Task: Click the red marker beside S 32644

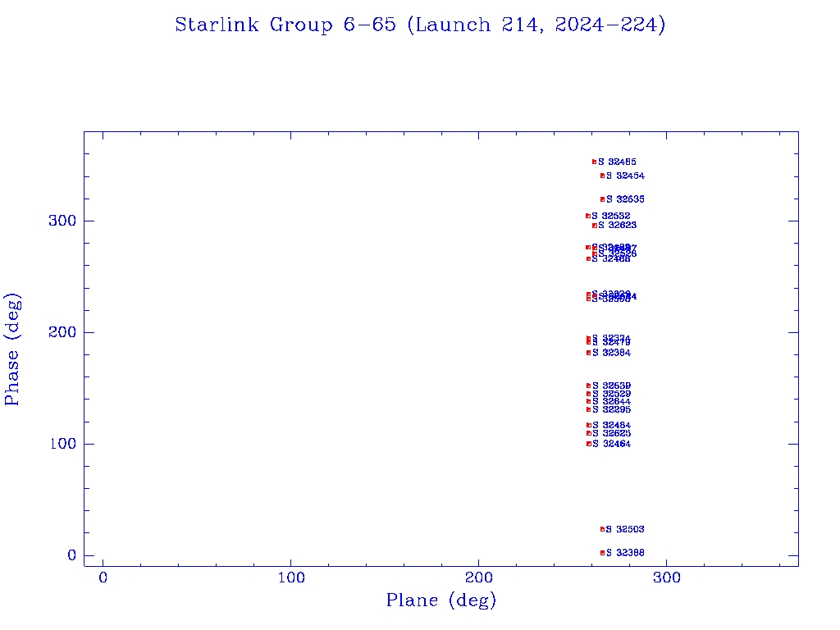Action: [x=589, y=401]
